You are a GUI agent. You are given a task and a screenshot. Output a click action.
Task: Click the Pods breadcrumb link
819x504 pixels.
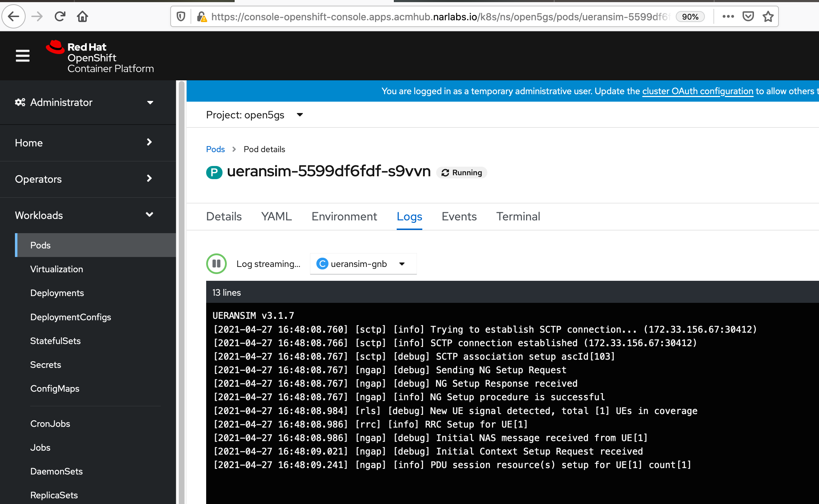point(215,149)
